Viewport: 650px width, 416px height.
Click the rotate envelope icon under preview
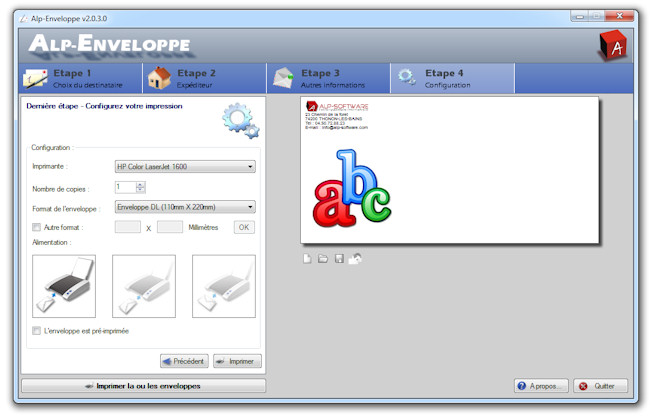coord(355,259)
